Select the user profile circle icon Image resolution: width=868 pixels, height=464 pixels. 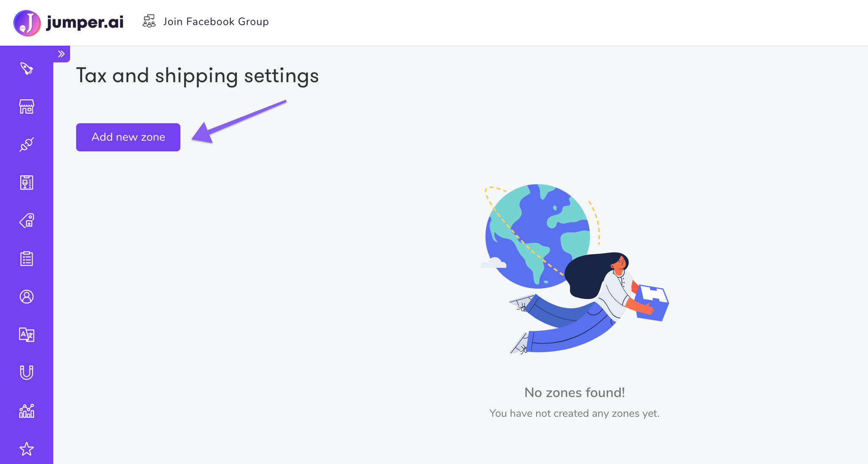point(26,297)
